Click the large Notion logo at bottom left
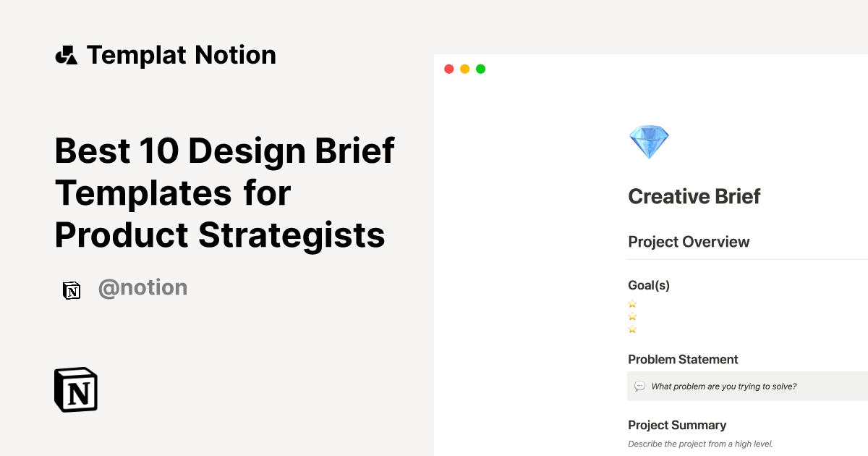Screen dimensions: 868x456 (75, 389)
